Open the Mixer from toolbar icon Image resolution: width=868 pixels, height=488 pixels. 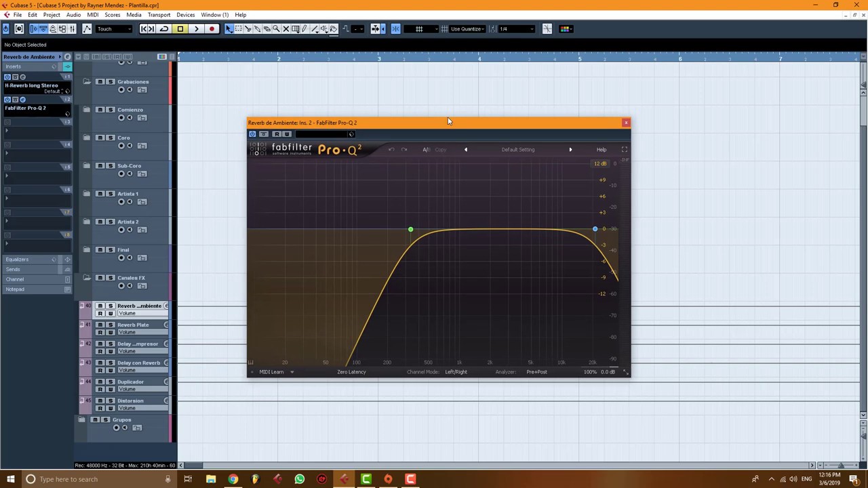[x=72, y=28]
